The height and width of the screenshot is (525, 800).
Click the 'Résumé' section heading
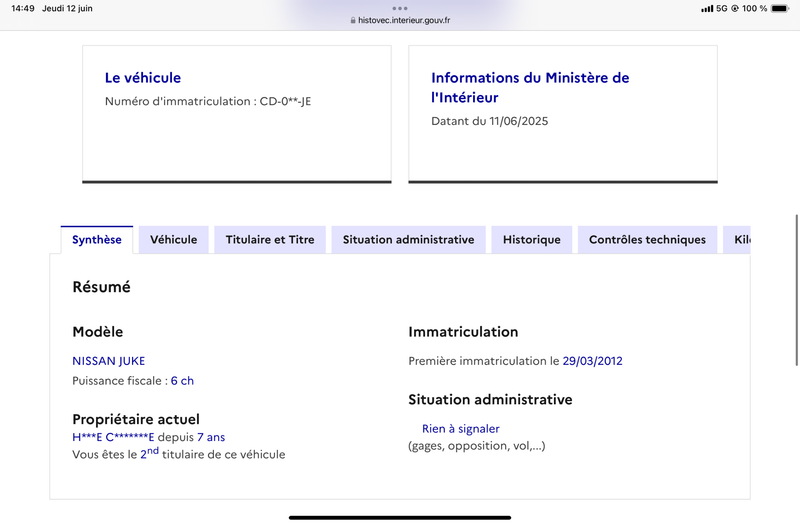(x=102, y=287)
